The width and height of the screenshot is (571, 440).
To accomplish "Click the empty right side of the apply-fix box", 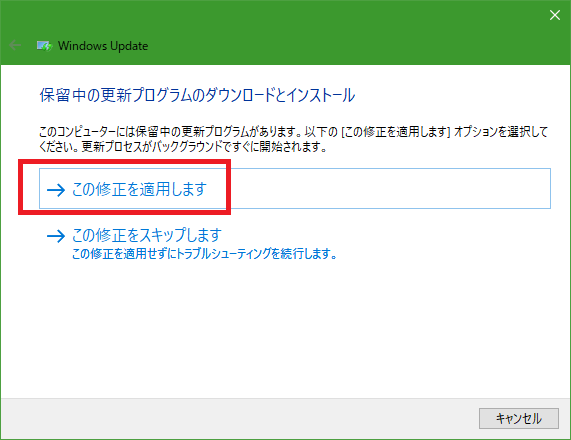I will click(390, 188).
